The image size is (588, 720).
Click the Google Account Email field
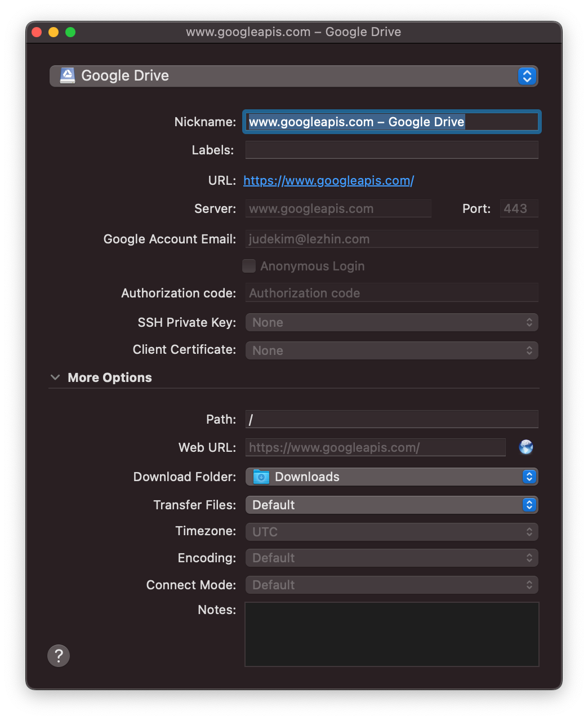[x=392, y=239]
